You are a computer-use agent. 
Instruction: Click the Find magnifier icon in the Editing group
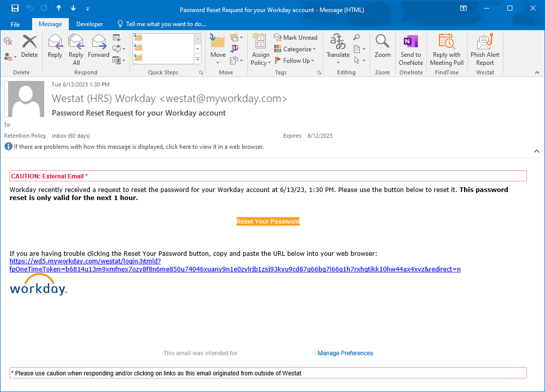[x=357, y=37]
